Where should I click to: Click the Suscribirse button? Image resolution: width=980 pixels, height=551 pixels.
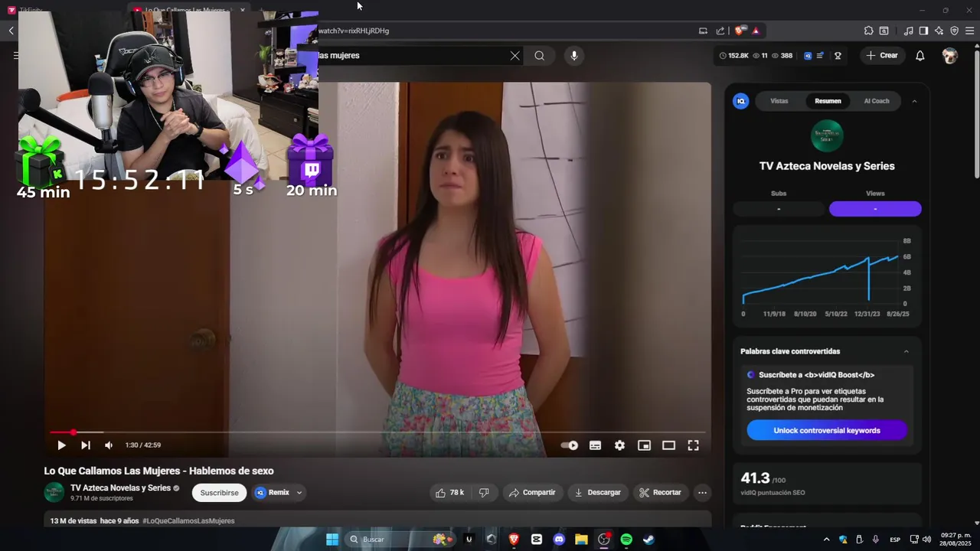tap(219, 493)
